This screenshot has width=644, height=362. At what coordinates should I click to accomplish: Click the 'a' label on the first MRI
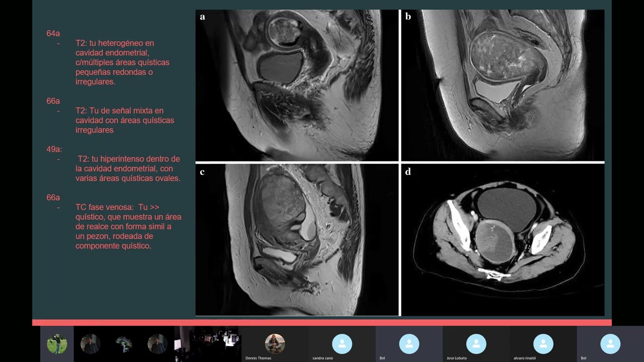pyautogui.click(x=202, y=17)
